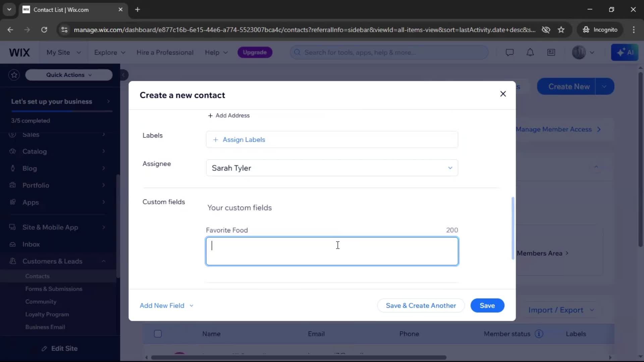
Task: Click Save button
Action: [487, 306]
